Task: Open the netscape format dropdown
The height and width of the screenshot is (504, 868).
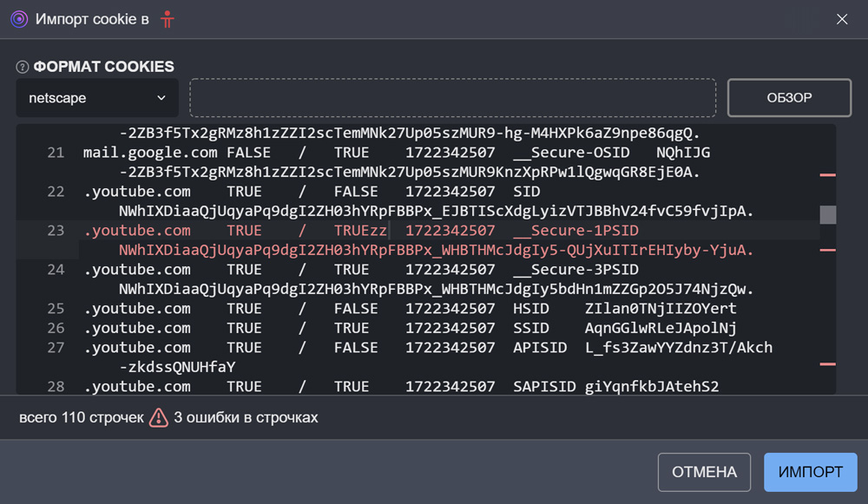Action: [97, 98]
